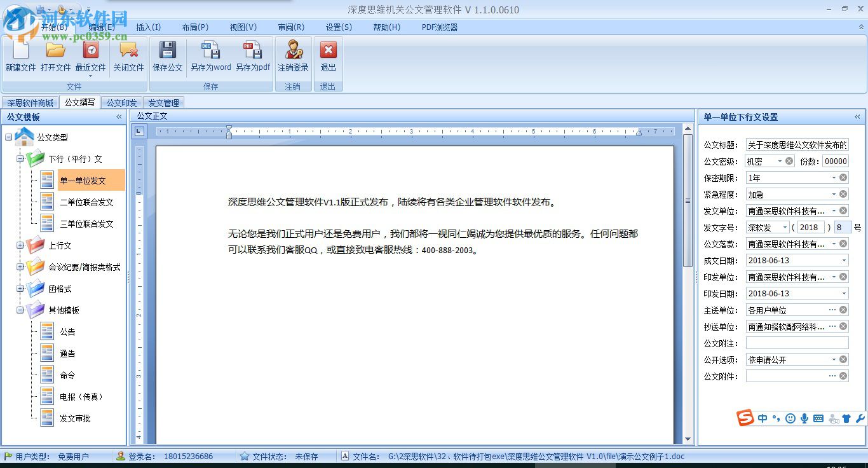868x468 pixels.
Task: Select the 三单位联合发文 template
Action: 86,224
